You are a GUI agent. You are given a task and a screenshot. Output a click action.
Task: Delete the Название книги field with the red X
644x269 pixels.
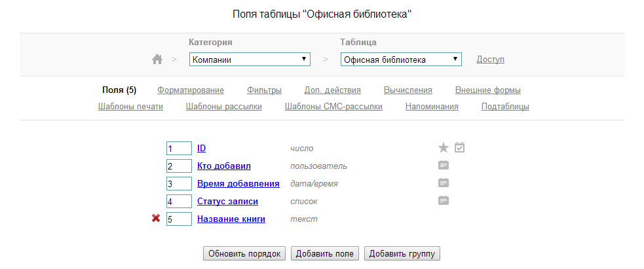tap(156, 219)
